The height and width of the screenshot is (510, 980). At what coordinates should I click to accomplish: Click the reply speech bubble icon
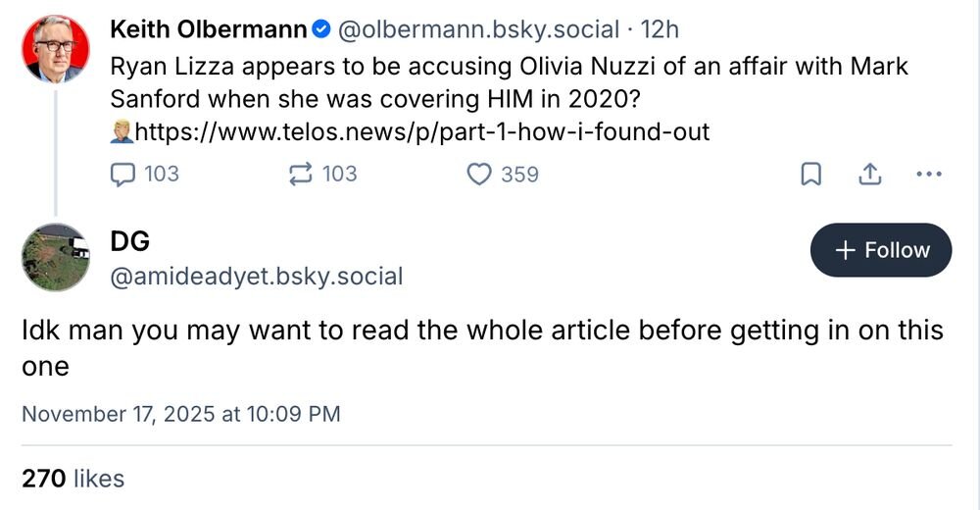point(122,175)
